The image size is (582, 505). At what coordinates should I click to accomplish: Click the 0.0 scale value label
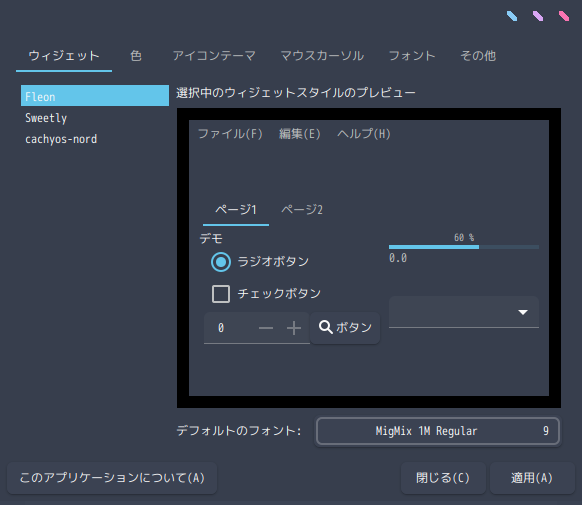(398, 258)
